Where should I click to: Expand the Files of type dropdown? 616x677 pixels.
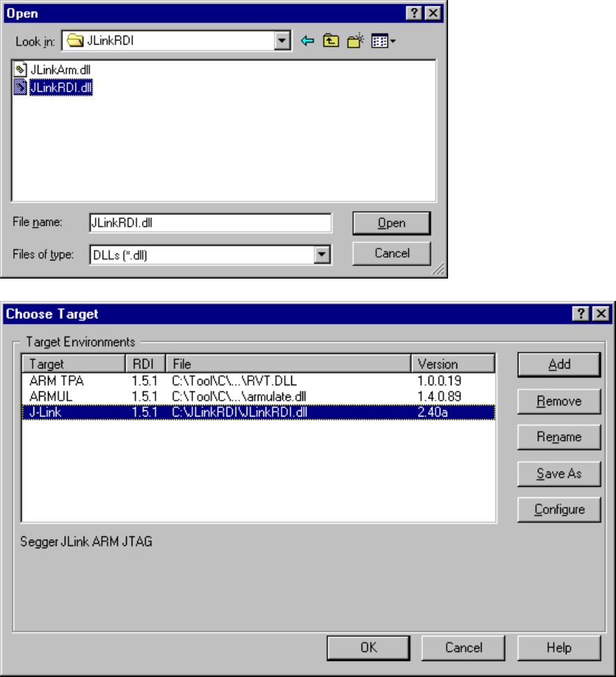pos(322,254)
